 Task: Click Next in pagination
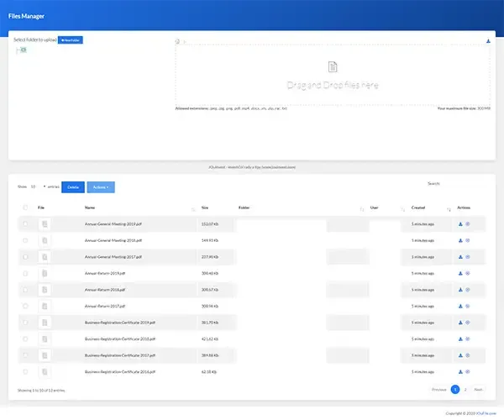[x=478, y=390]
